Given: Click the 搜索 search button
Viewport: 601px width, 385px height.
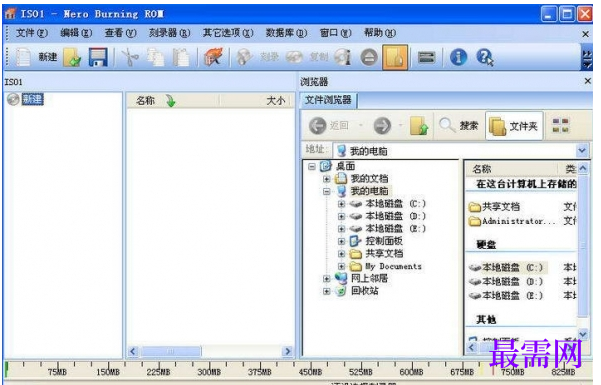Looking at the screenshot, I should 459,125.
